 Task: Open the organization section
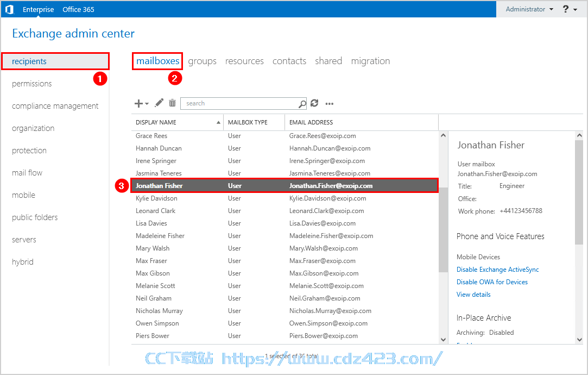coord(33,128)
